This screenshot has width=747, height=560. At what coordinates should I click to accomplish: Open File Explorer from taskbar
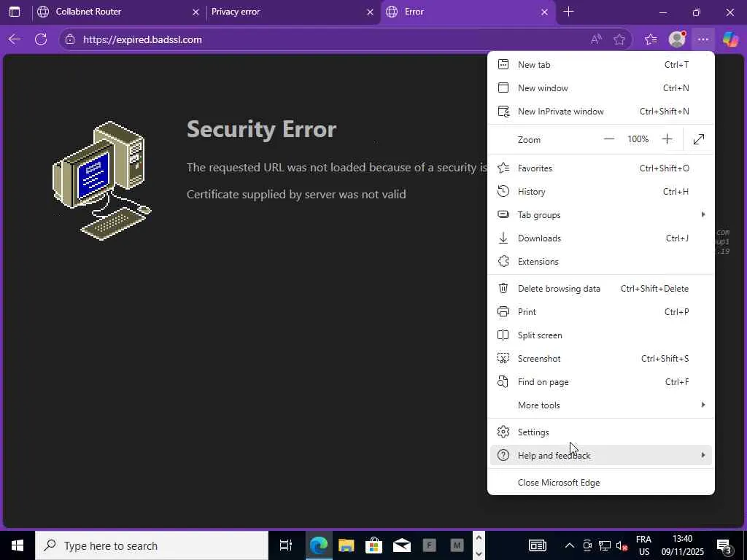pos(347,545)
